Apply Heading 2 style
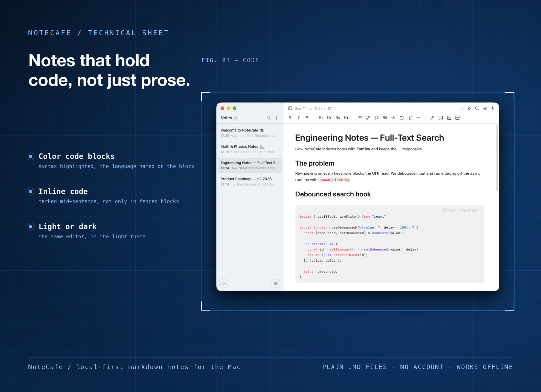541x392 pixels. coord(329,118)
